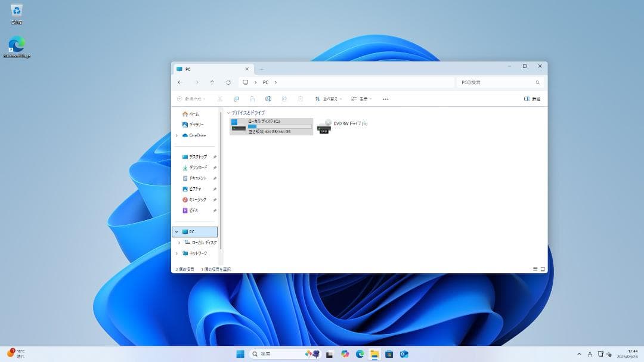This screenshot has height=362, width=644.
Task: Open the see-more (...) toolbar menu
Action: click(x=386, y=98)
